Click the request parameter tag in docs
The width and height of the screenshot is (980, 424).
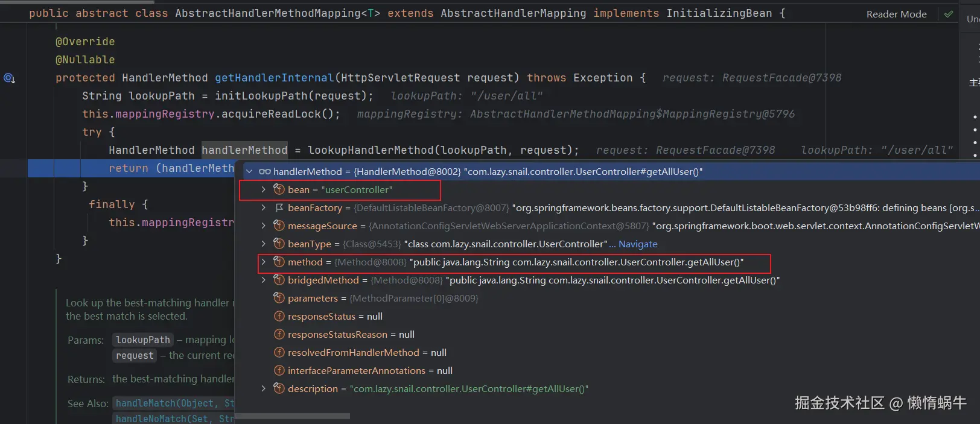coord(135,355)
